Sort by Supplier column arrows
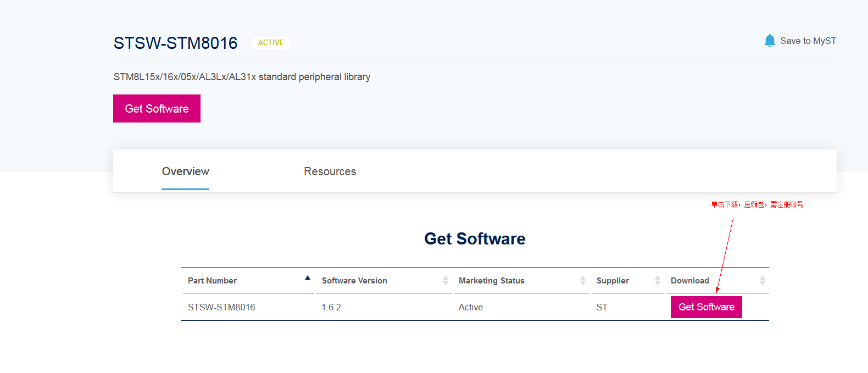This screenshot has height=373, width=868. pyautogui.click(x=658, y=281)
